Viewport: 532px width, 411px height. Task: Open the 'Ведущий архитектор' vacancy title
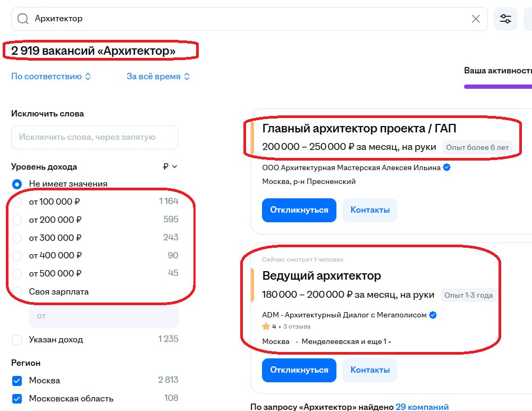[322, 275]
